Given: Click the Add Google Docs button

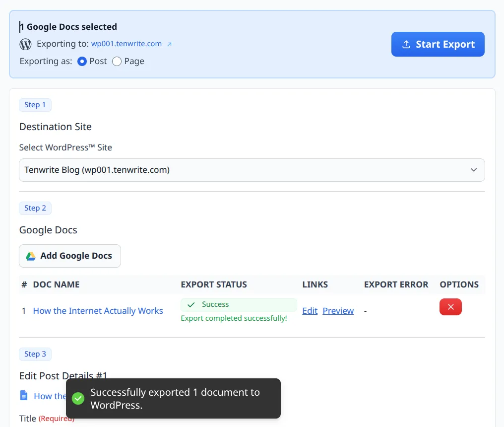Looking at the screenshot, I should coord(69,255).
